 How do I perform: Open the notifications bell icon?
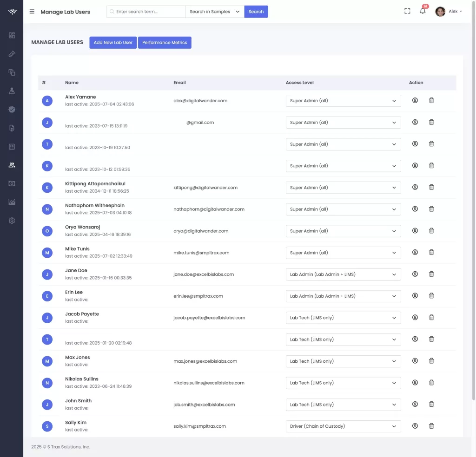click(422, 11)
